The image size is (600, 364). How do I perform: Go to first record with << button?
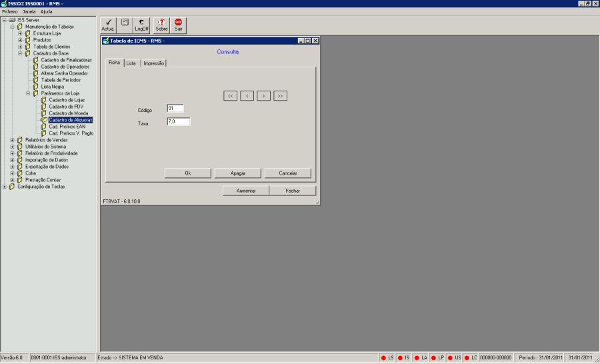click(x=231, y=96)
